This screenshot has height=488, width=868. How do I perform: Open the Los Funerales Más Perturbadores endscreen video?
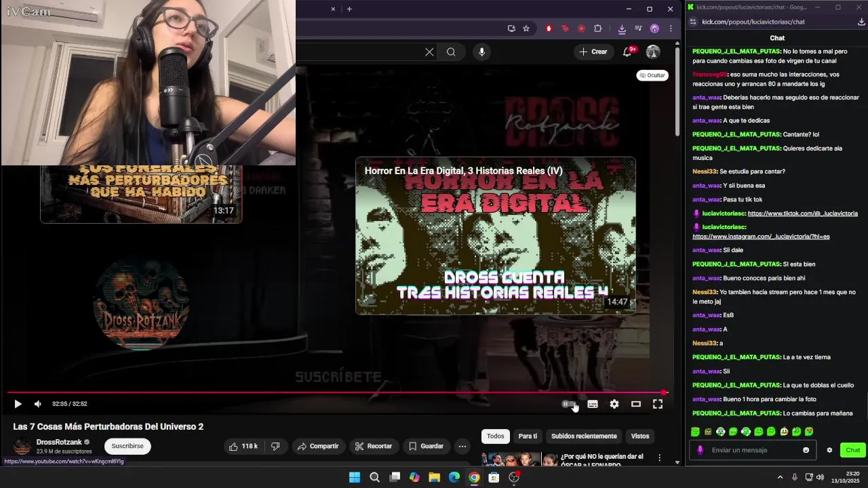pos(141,194)
